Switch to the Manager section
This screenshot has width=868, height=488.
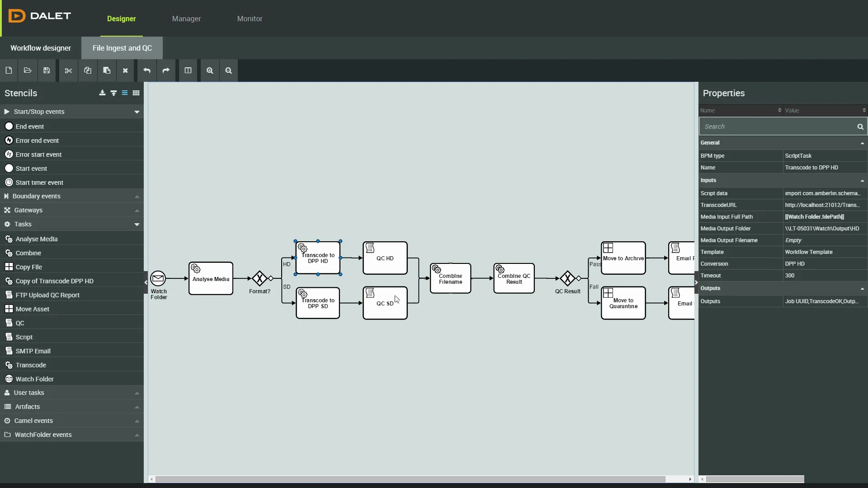[187, 19]
